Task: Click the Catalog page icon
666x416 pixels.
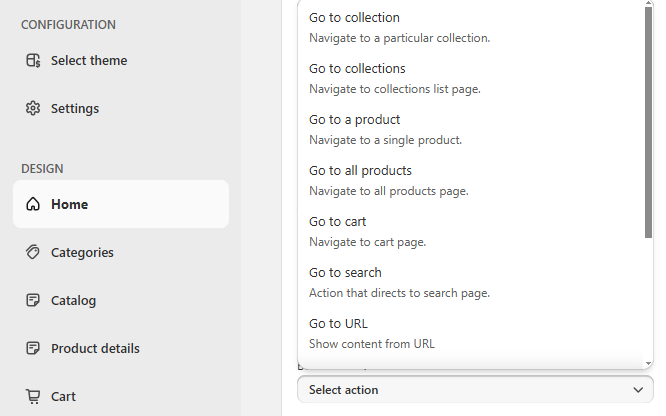Action: [33, 300]
